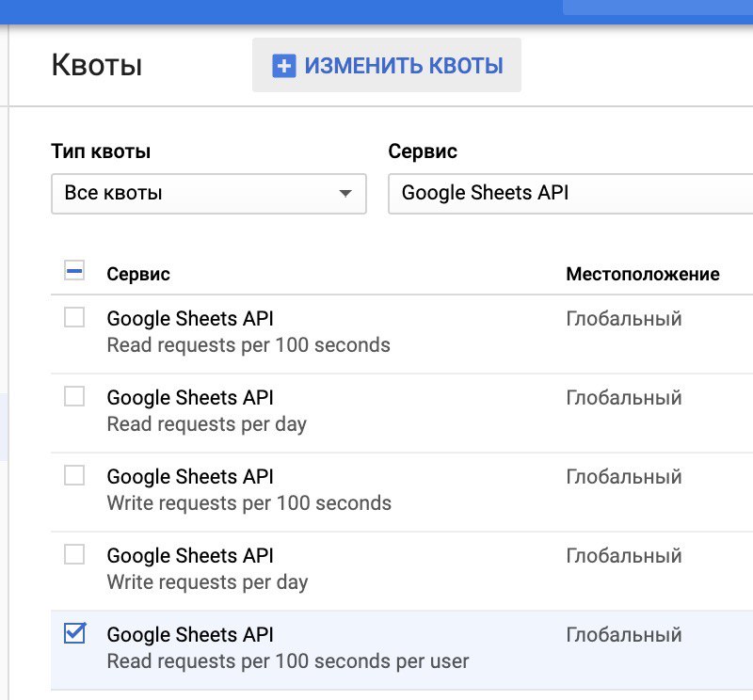Image resolution: width=753 pixels, height=700 pixels.
Task: Click the Сервис label above the service filter
Action: 423,151
